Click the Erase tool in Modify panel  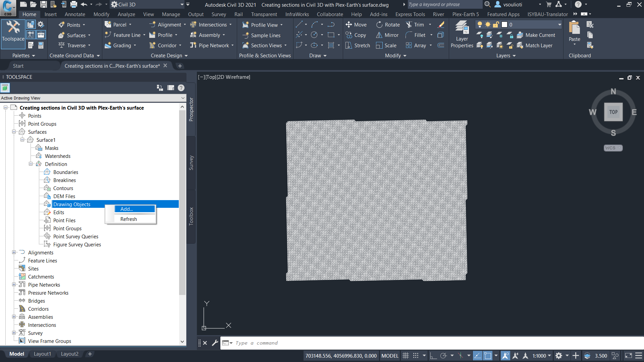coord(441,24)
